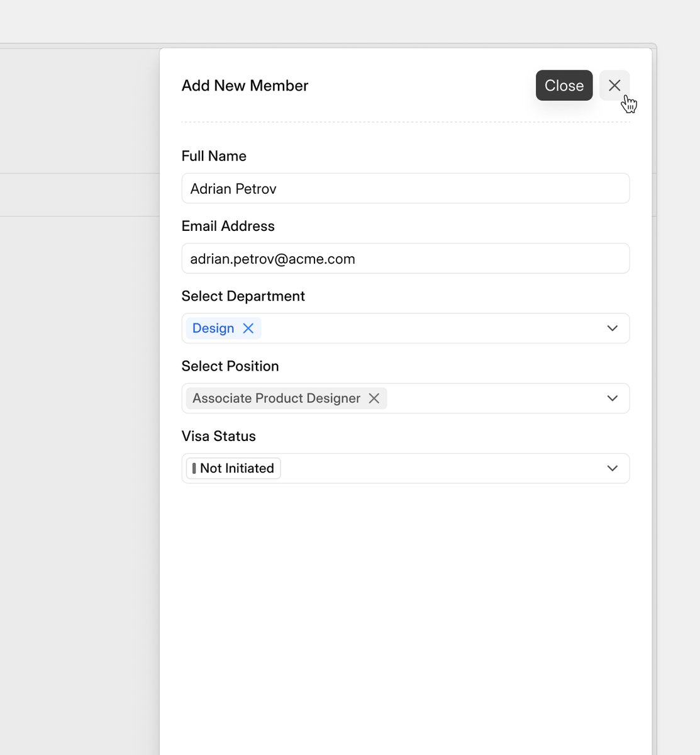The height and width of the screenshot is (755, 700).
Task: Select the Not Initiated status chip
Action: click(x=233, y=468)
